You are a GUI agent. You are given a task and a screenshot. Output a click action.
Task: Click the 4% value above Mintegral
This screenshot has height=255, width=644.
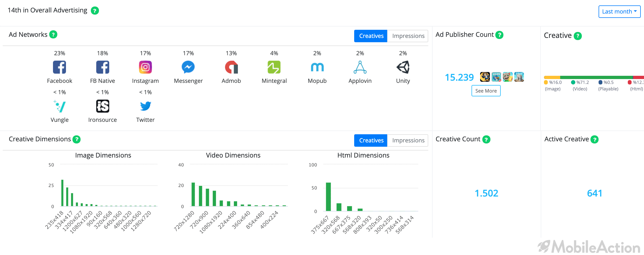[x=274, y=53]
